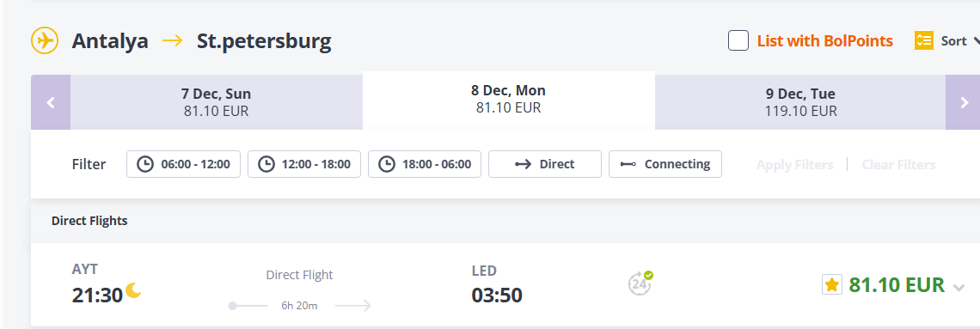Viewport: 980px width, 329px height.
Task: Filter by Direct flights only
Action: click(x=545, y=164)
